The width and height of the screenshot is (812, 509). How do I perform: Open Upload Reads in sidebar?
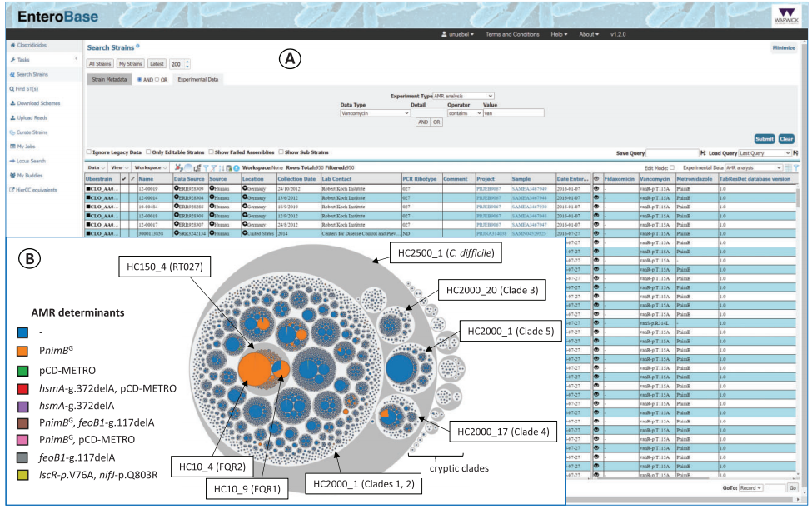[28, 118]
